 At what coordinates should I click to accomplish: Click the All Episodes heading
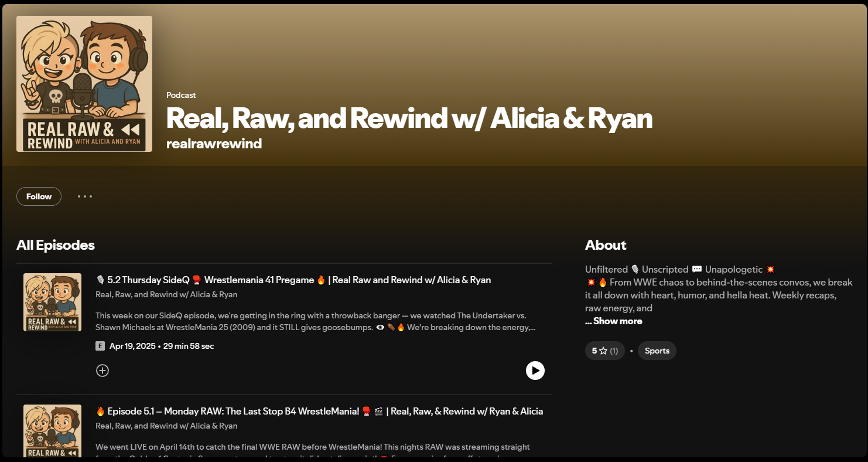pos(56,245)
